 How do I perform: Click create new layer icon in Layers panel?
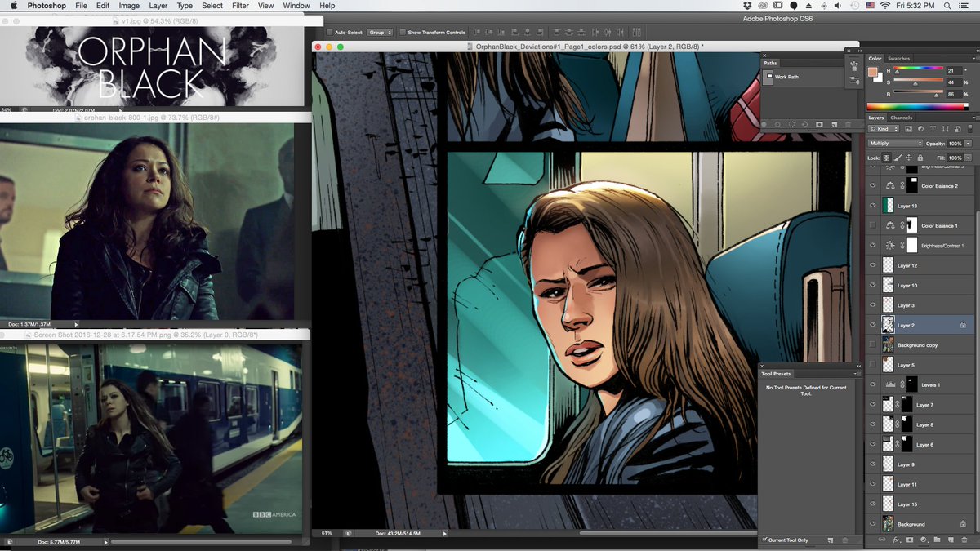pyautogui.click(x=951, y=540)
